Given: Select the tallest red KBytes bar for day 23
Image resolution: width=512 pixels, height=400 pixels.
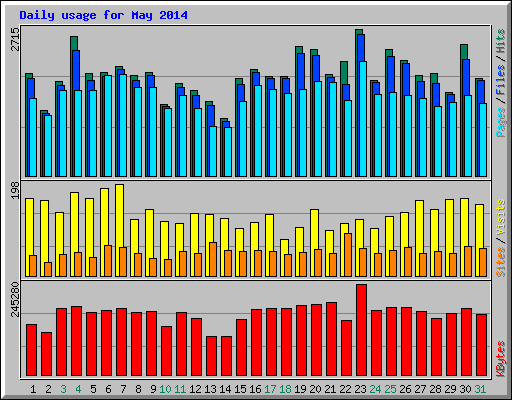Looking at the screenshot, I should [362, 330].
